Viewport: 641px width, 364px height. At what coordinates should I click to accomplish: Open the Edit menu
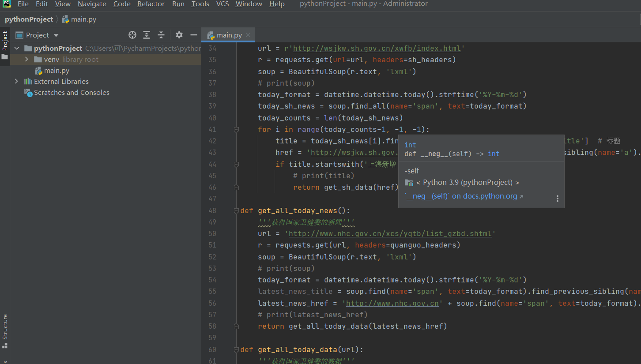coord(42,4)
